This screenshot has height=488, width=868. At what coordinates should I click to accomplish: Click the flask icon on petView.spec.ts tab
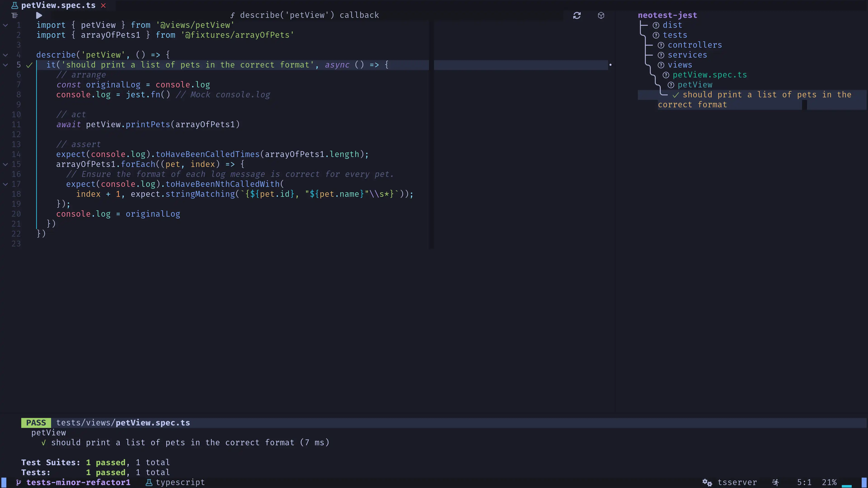[x=14, y=5]
